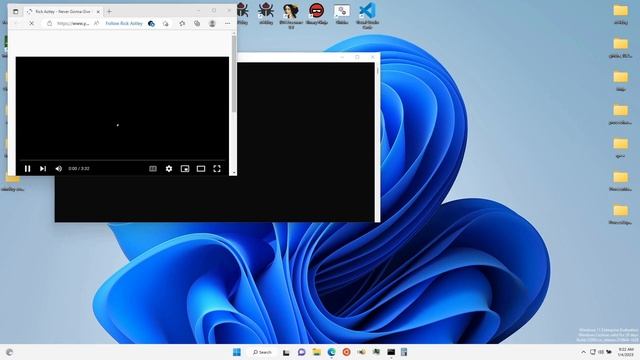The height and width of the screenshot is (360, 640).
Task: Open the terminal window on the taskbar
Action: (391, 352)
